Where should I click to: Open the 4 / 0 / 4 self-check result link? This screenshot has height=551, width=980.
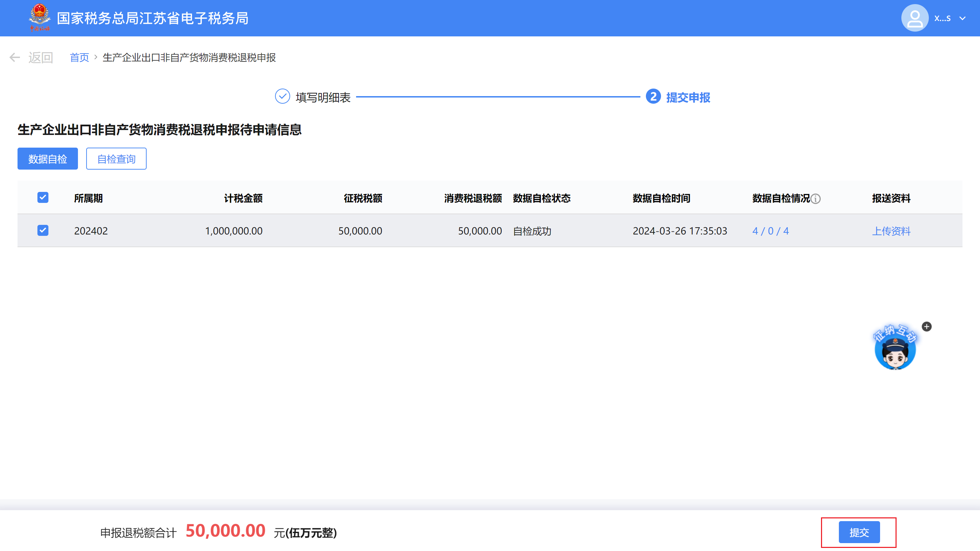pyautogui.click(x=771, y=231)
